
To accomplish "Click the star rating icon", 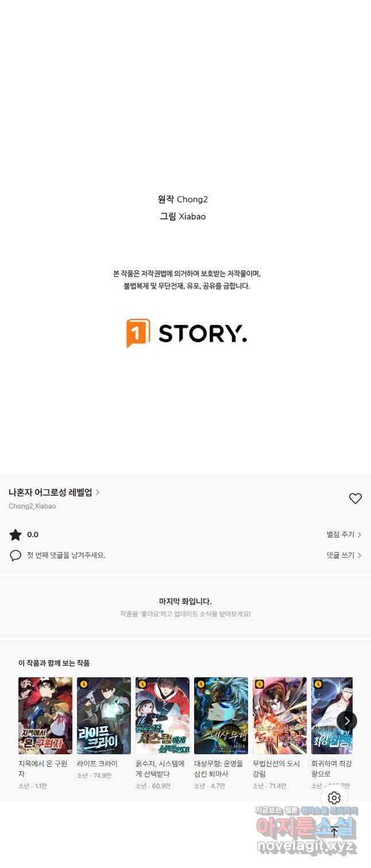I will coord(16,535).
